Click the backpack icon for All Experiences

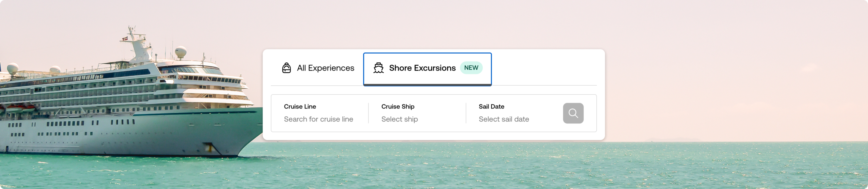(x=286, y=68)
